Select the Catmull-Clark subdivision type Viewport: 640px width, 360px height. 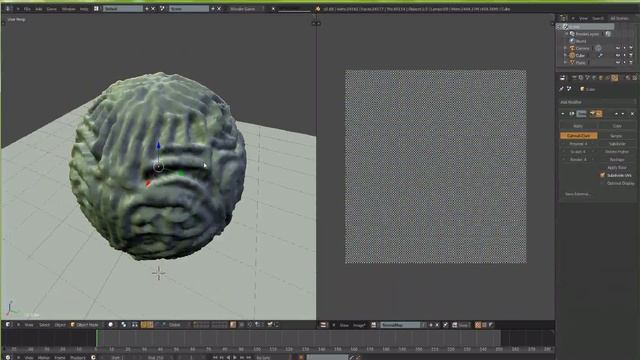point(579,136)
